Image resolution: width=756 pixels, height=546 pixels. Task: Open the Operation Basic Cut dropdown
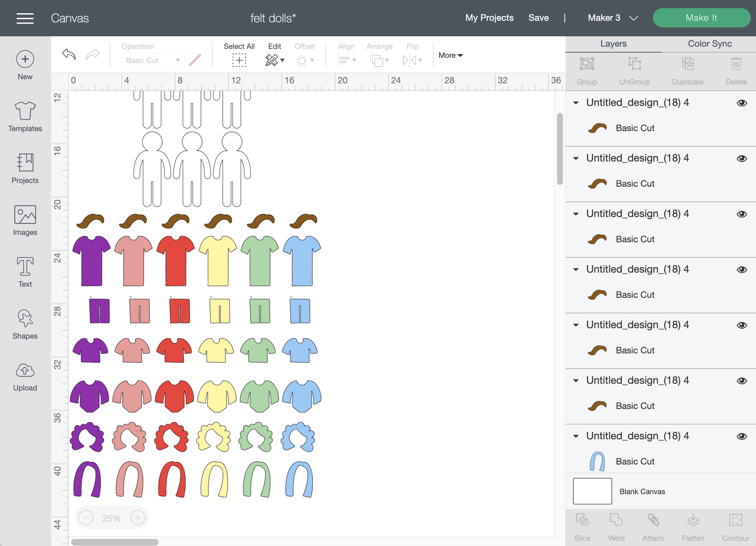click(x=153, y=60)
